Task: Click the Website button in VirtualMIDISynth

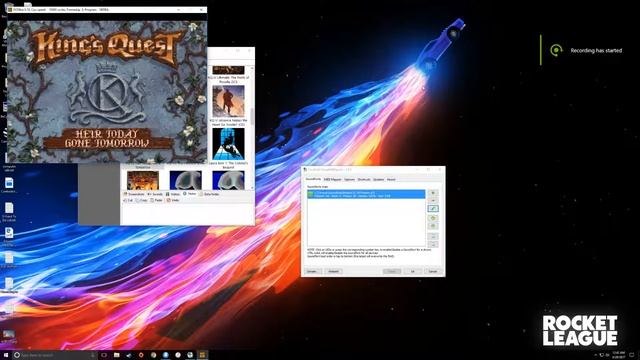Action: point(333,271)
